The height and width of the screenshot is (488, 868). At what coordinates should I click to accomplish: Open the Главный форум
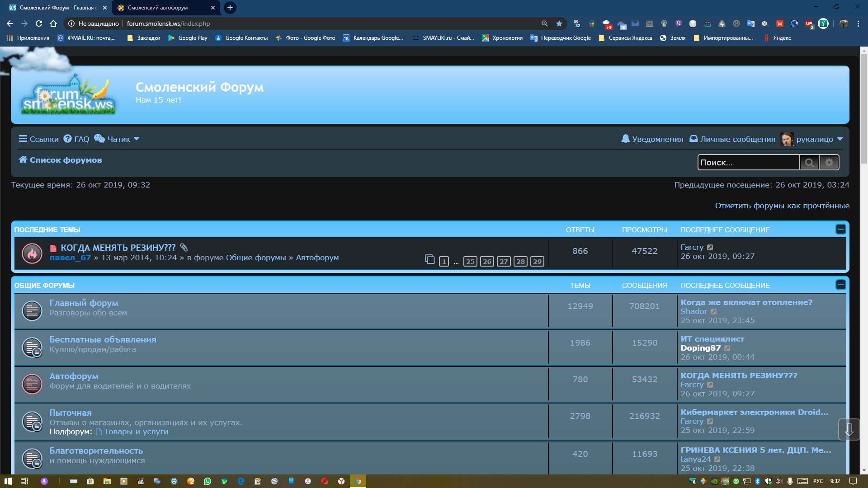point(84,303)
